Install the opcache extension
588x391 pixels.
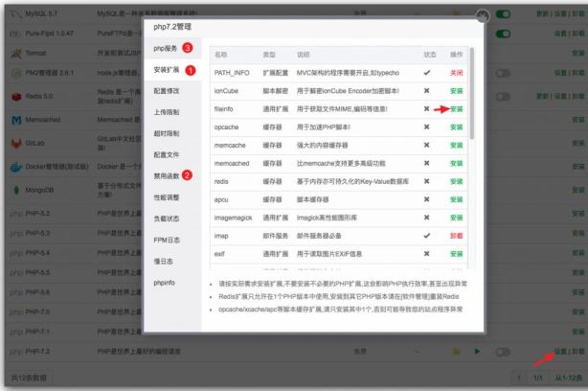[x=457, y=127]
